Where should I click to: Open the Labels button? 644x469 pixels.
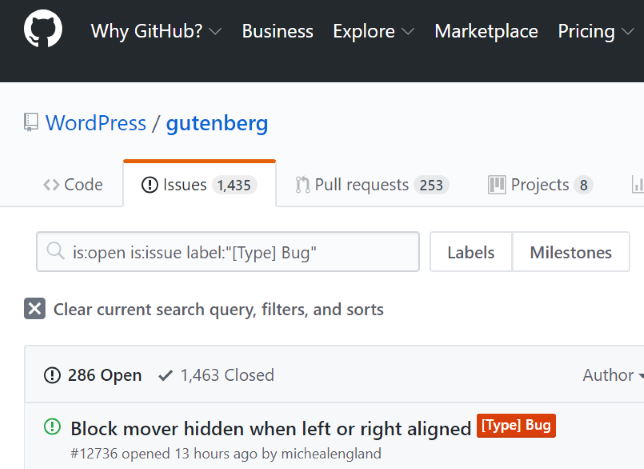[471, 252]
